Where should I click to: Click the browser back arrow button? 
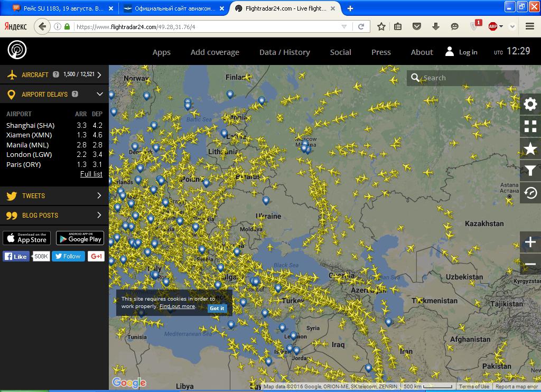42,26
